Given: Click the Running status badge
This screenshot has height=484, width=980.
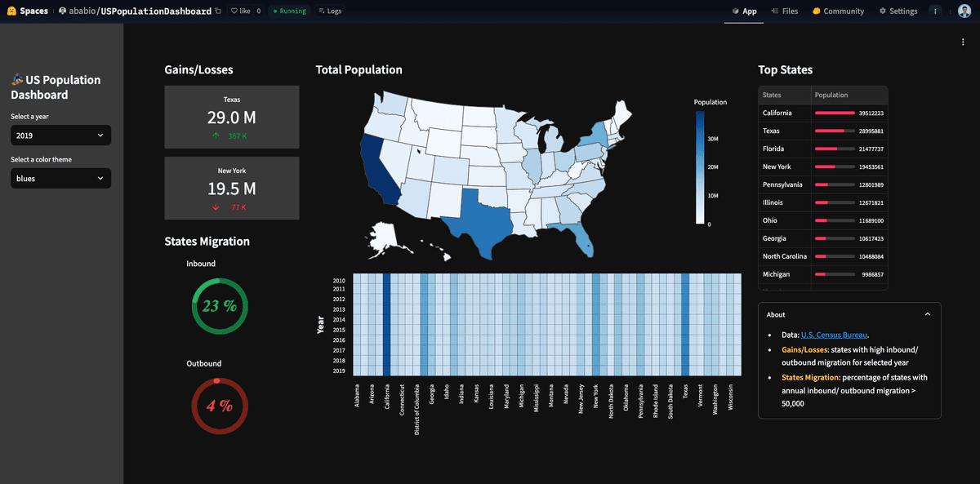Looking at the screenshot, I should (289, 11).
